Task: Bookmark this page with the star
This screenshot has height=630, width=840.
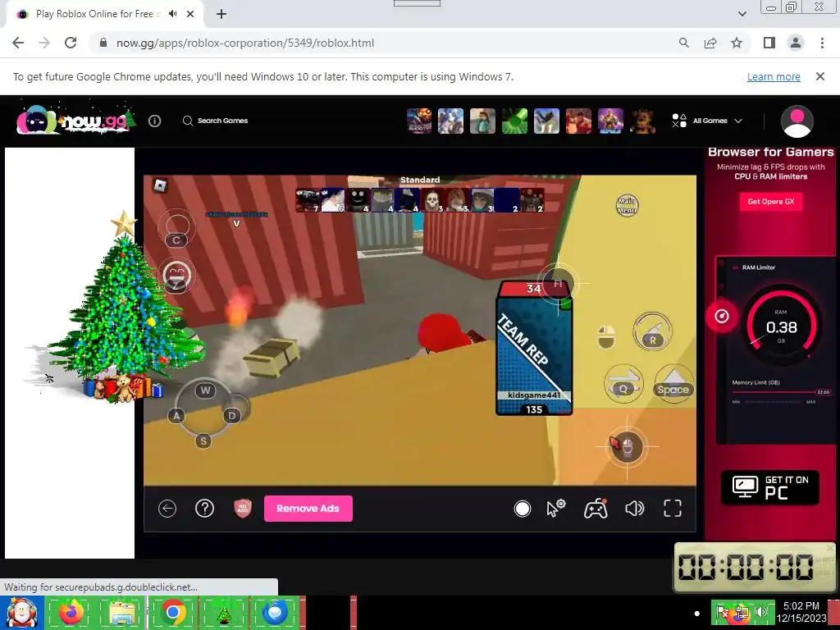Action: coord(737,43)
